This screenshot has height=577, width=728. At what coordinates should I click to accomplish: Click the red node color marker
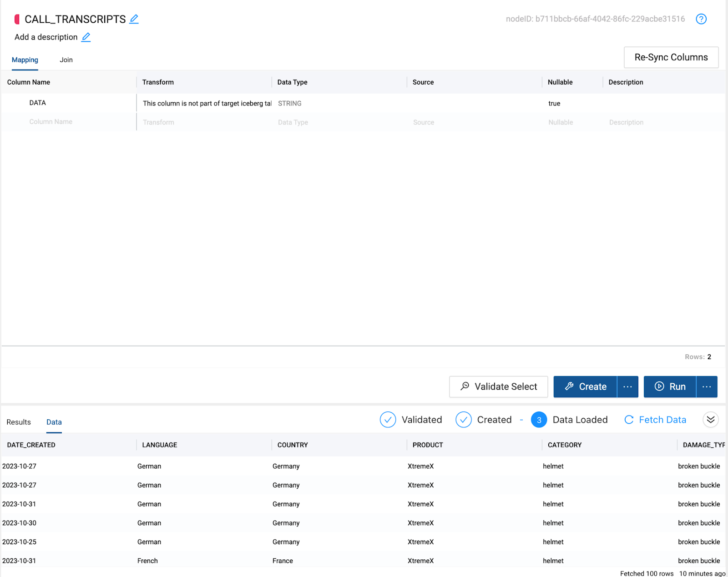[x=17, y=19]
